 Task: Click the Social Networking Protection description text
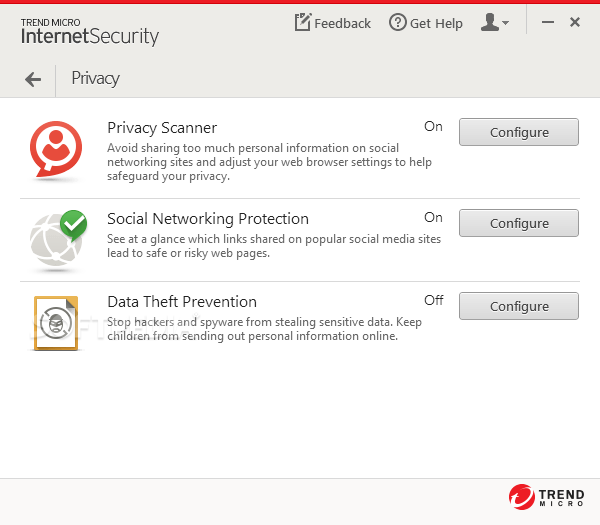pos(274,246)
